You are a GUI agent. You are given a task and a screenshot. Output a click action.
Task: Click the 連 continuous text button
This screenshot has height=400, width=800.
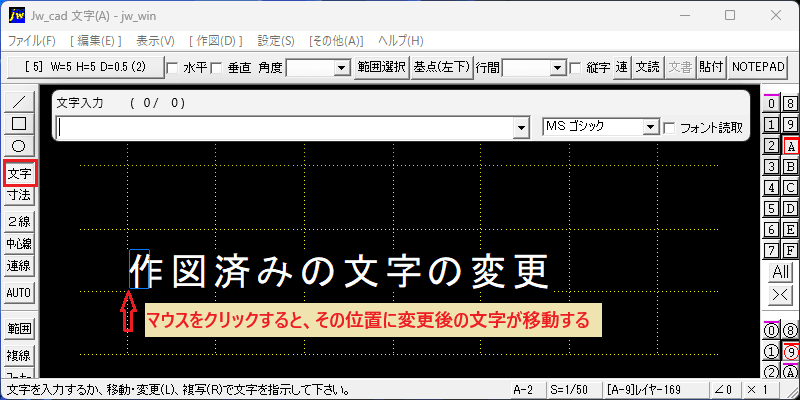point(621,67)
